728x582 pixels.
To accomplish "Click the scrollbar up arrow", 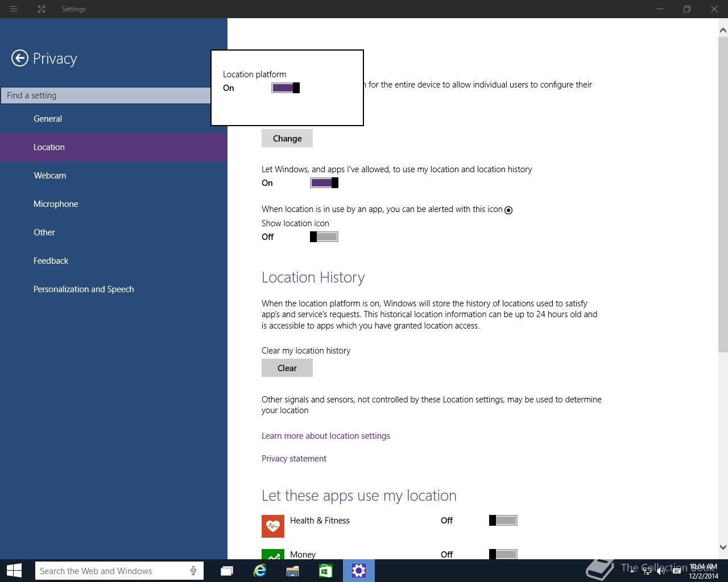I will [x=723, y=30].
